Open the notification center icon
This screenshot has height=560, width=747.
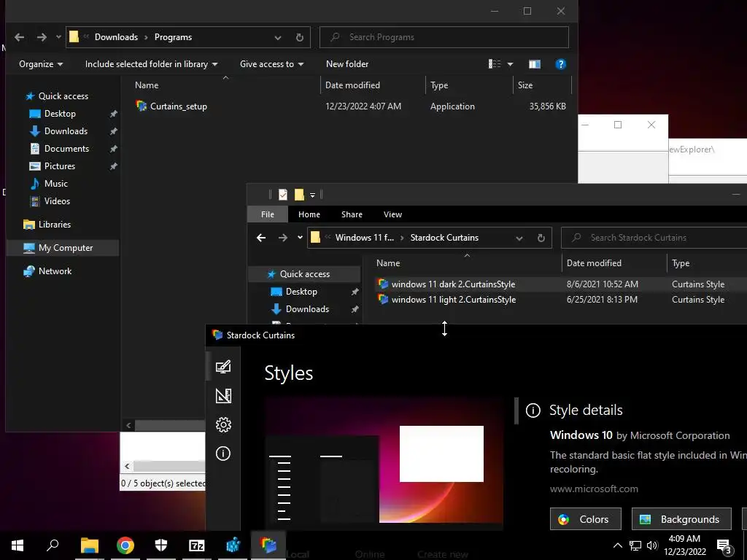click(x=724, y=545)
